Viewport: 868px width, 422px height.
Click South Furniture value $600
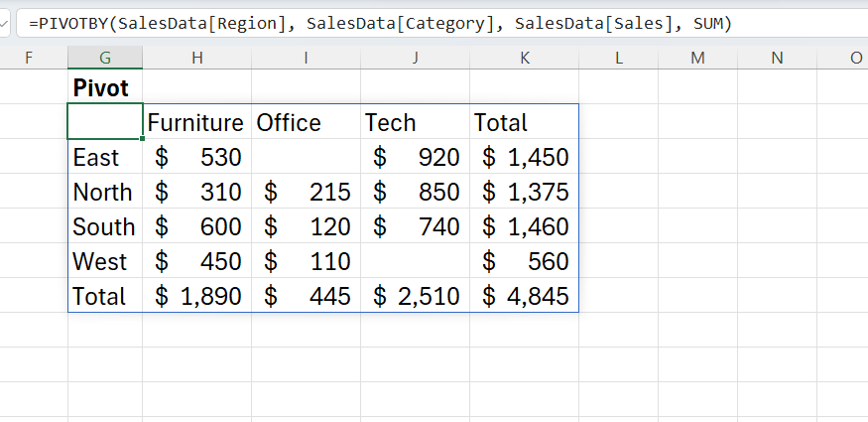pos(197,226)
